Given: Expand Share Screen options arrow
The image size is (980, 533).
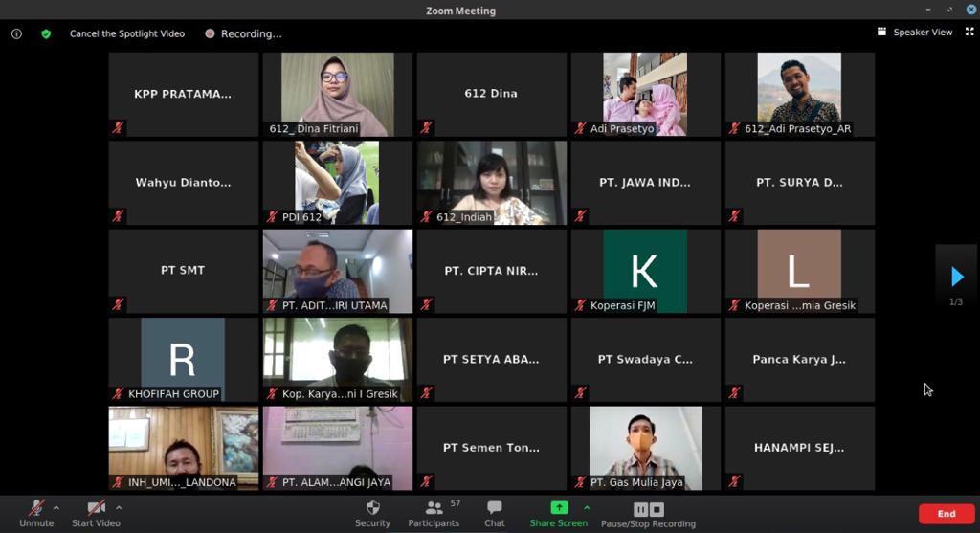Looking at the screenshot, I should pyautogui.click(x=587, y=507).
